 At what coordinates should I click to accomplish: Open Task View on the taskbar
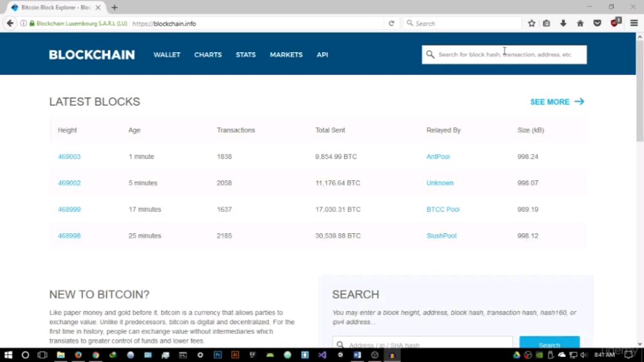click(x=43, y=355)
